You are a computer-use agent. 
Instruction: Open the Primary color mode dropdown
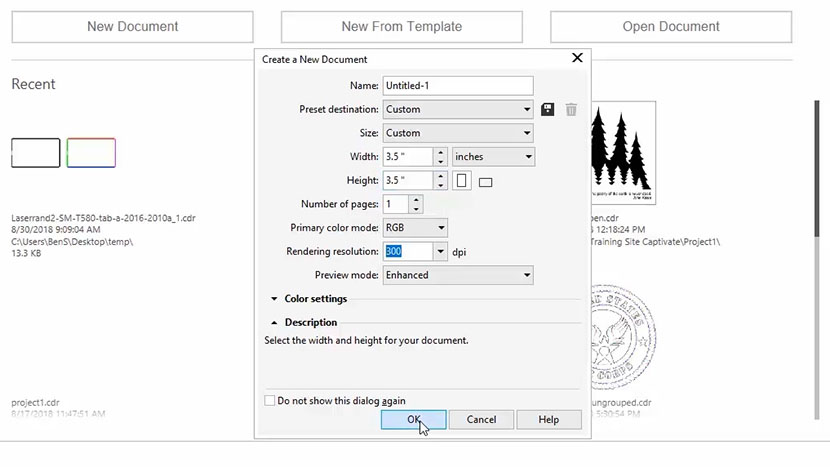tap(415, 228)
